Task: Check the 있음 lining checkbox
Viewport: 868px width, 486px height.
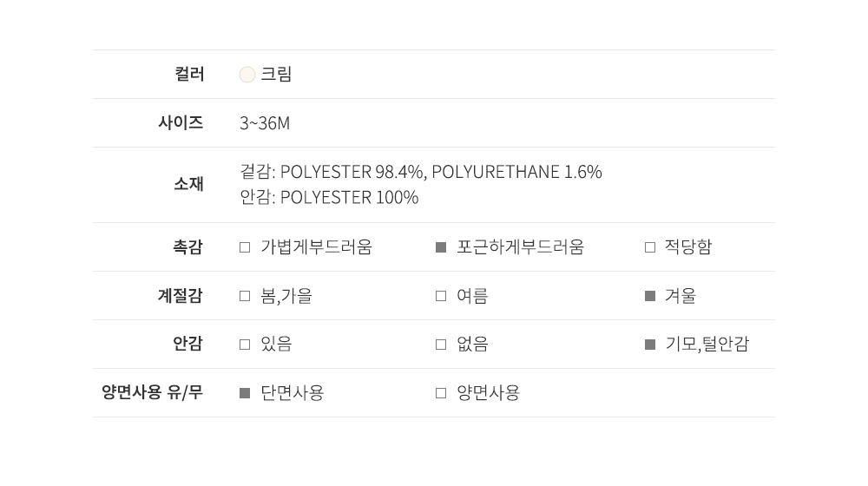Action: (x=245, y=345)
